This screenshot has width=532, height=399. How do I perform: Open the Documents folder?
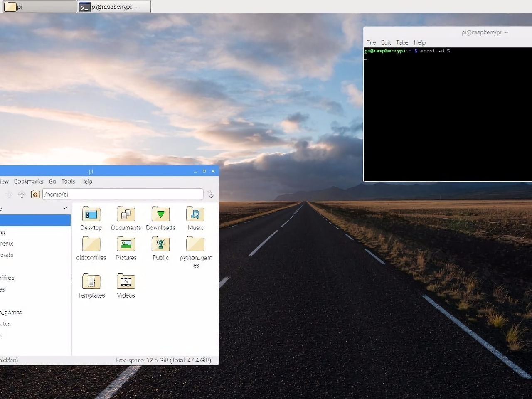(x=126, y=215)
